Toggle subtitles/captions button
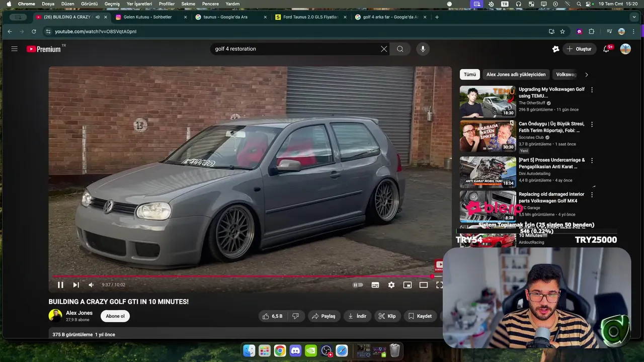The width and height of the screenshot is (644, 362). (x=375, y=285)
